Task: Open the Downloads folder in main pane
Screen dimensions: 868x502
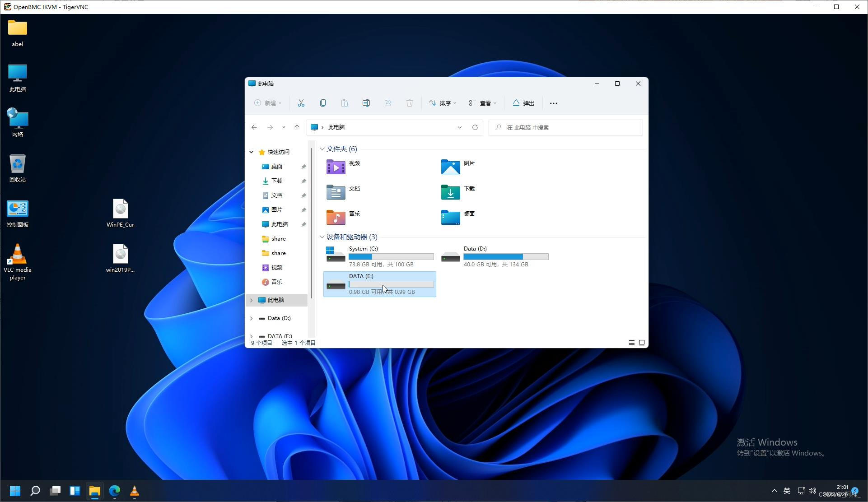Action: tap(451, 192)
